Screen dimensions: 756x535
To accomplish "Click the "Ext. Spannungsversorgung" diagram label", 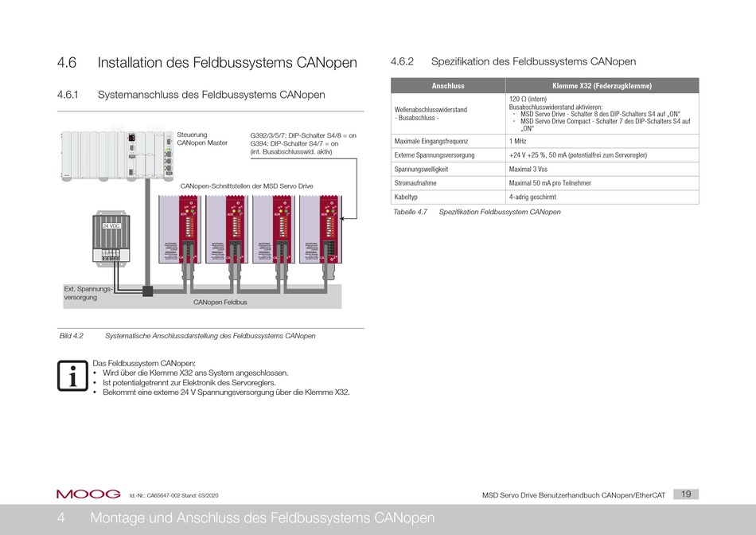I will click(88, 293).
